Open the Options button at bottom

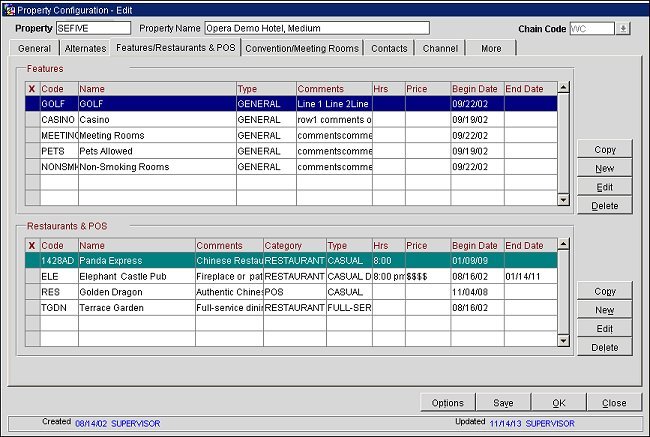pos(447,403)
